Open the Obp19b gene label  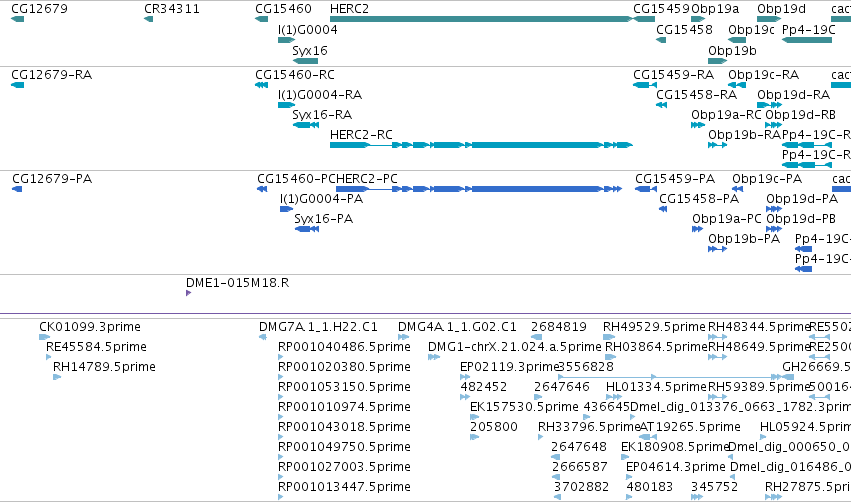tap(732, 50)
